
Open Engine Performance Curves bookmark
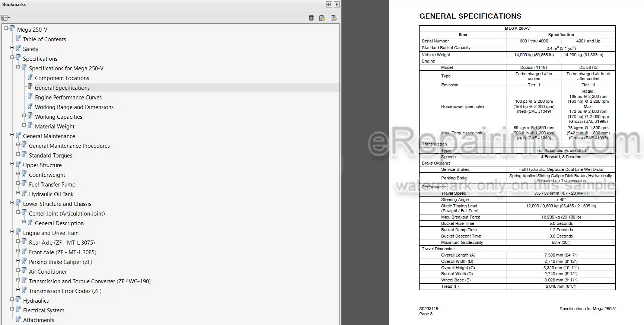(68, 98)
